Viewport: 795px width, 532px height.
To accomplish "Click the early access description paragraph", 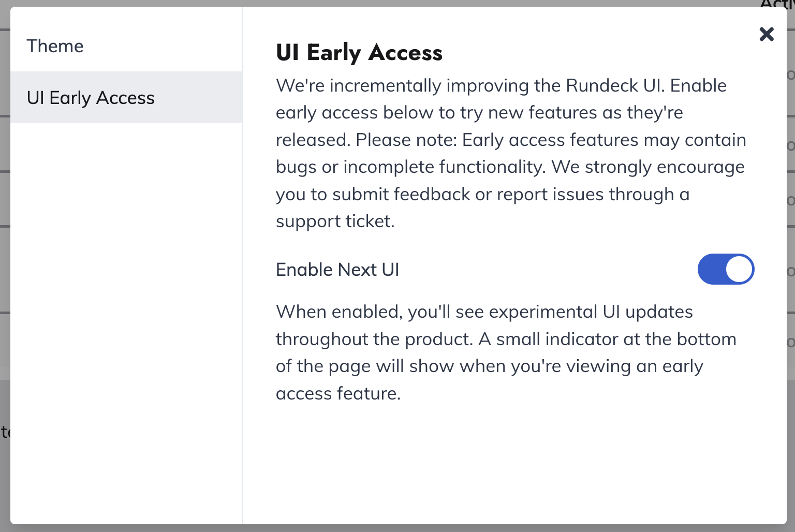I will click(510, 153).
